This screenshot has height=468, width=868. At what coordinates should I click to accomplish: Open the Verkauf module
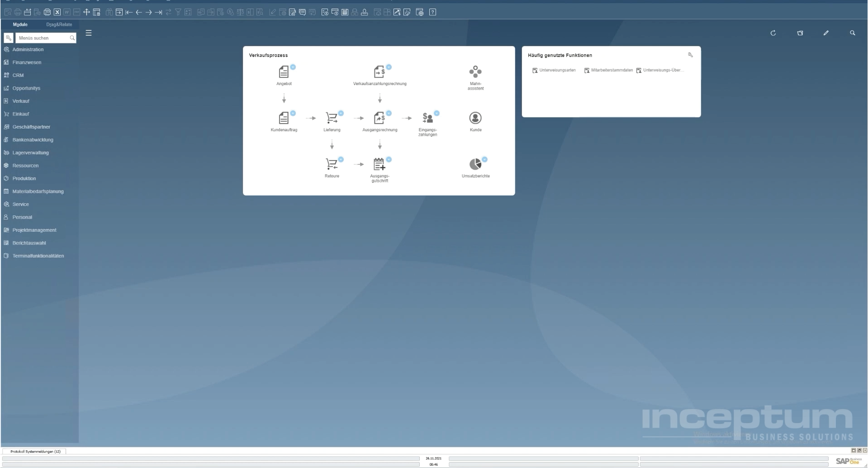tap(21, 101)
